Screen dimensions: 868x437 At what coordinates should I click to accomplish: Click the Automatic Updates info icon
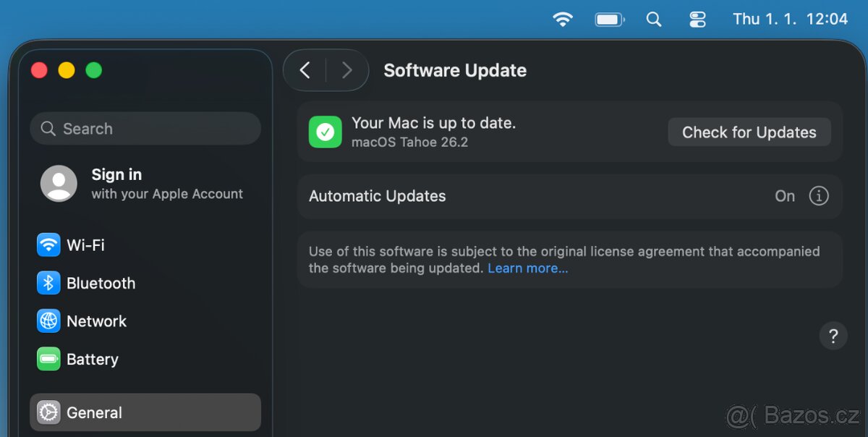pyautogui.click(x=818, y=196)
